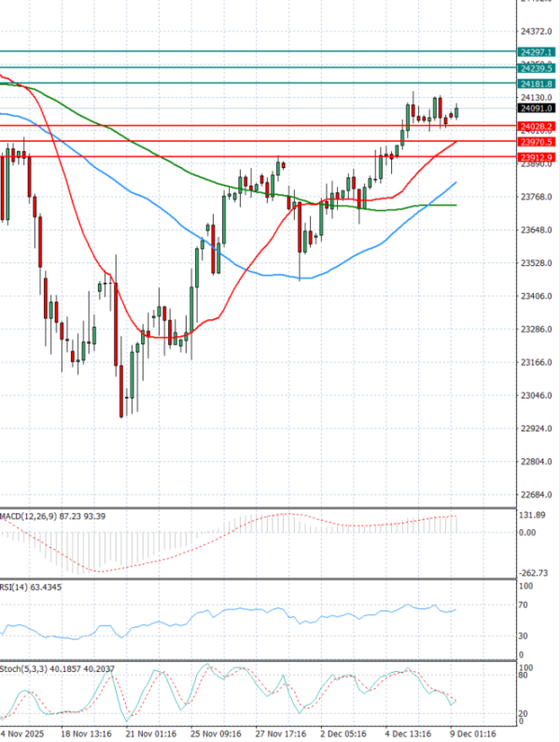Click the 24372.0 price axis value

click(537, 31)
